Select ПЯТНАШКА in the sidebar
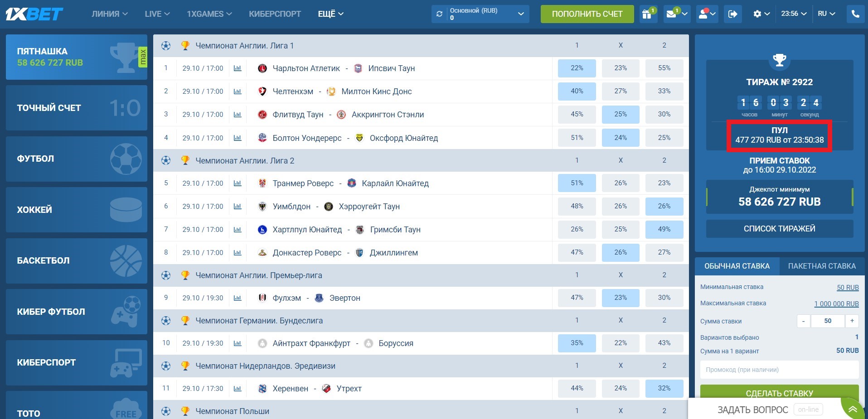 pos(77,57)
